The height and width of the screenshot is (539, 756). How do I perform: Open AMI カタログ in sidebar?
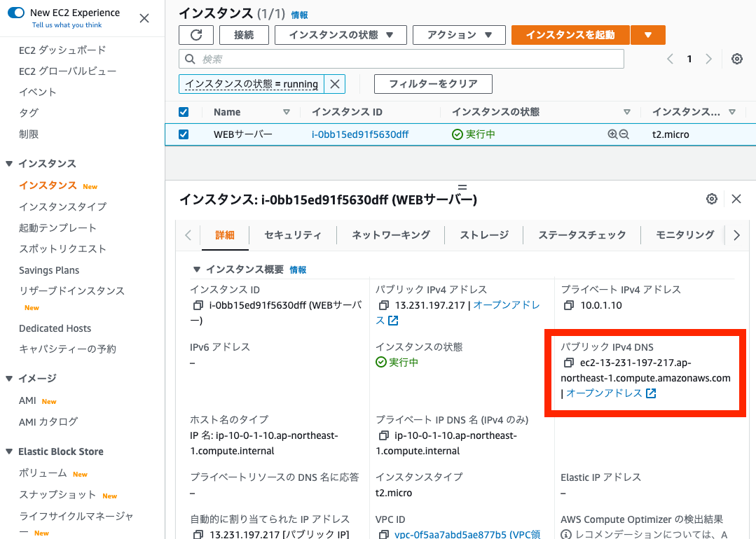click(x=48, y=422)
